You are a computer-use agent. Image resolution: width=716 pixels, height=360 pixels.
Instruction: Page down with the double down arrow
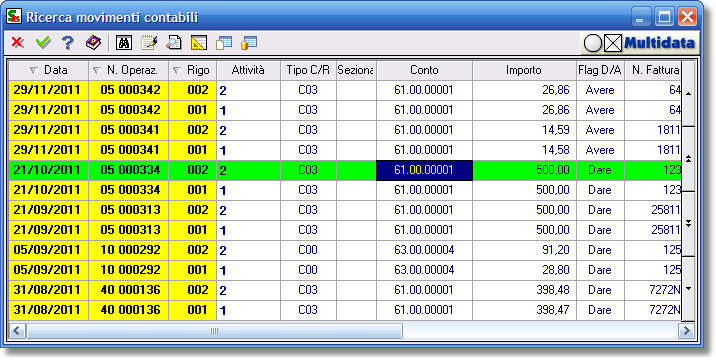tap(688, 223)
